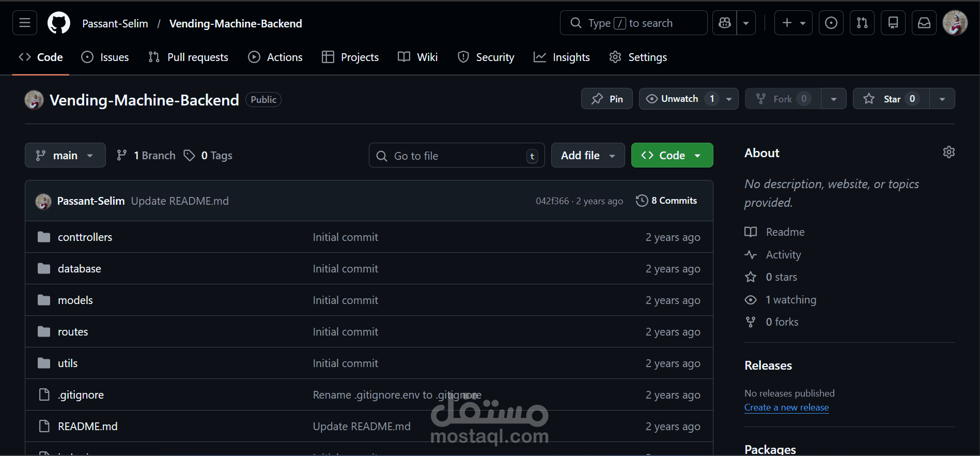The height and width of the screenshot is (456, 980).
Task: Open the Actions tab
Action: point(275,57)
